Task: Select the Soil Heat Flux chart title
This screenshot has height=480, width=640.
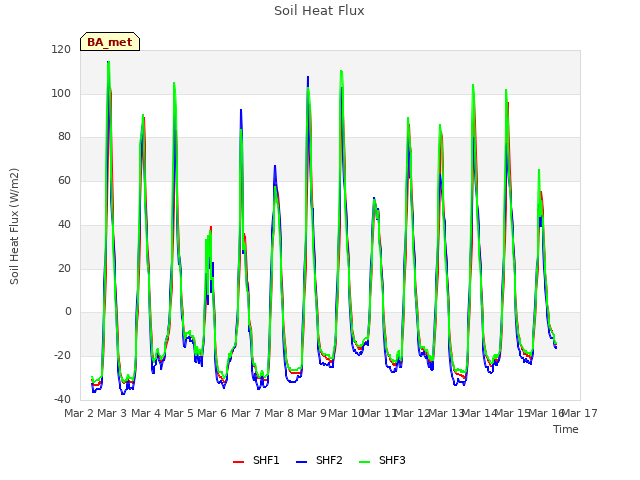Action: [x=319, y=11]
